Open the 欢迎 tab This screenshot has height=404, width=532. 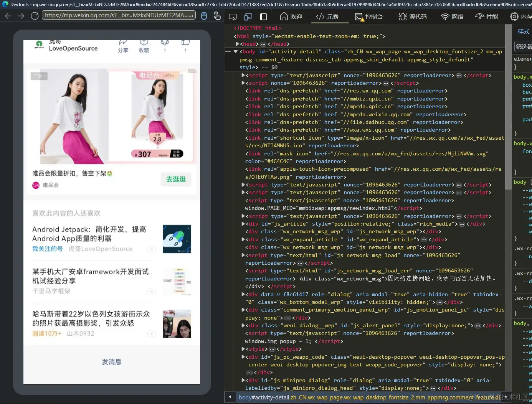(291, 17)
